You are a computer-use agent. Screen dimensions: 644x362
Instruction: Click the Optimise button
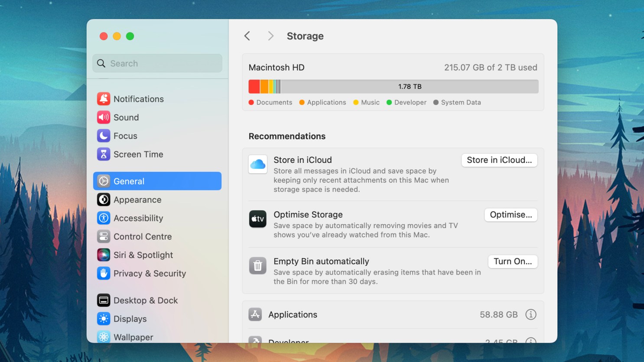pos(511,215)
